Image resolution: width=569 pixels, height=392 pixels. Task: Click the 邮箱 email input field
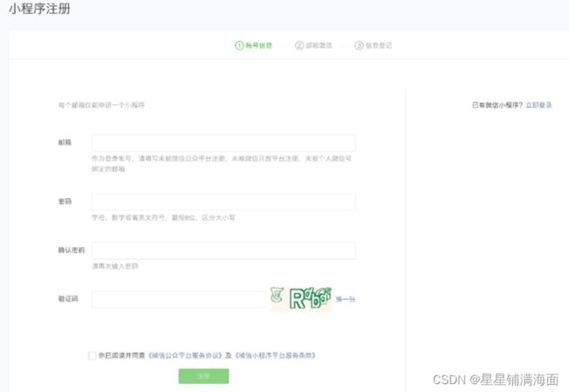click(x=223, y=143)
